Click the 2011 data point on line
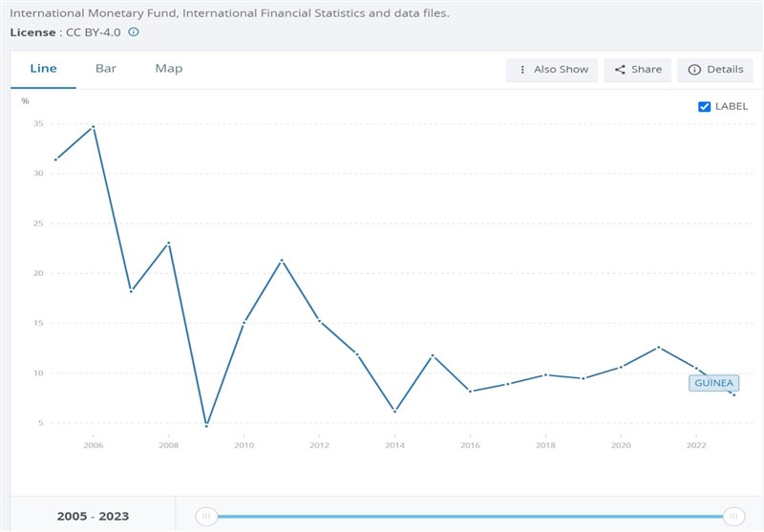This screenshot has width=764, height=532. tap(281, 260)
